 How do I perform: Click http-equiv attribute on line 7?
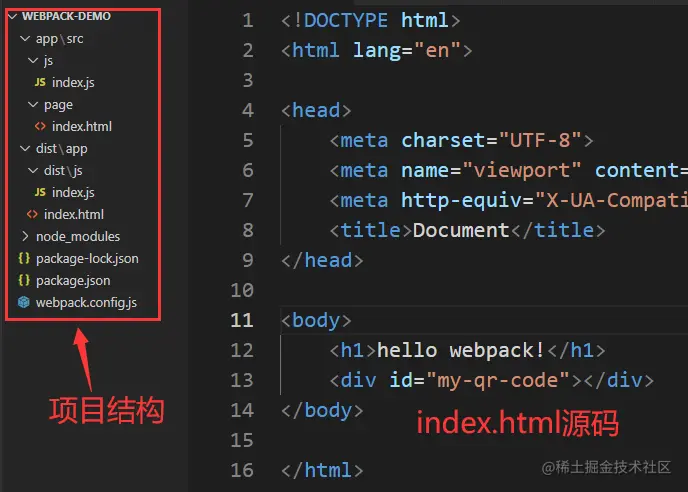tap(462, 201)
